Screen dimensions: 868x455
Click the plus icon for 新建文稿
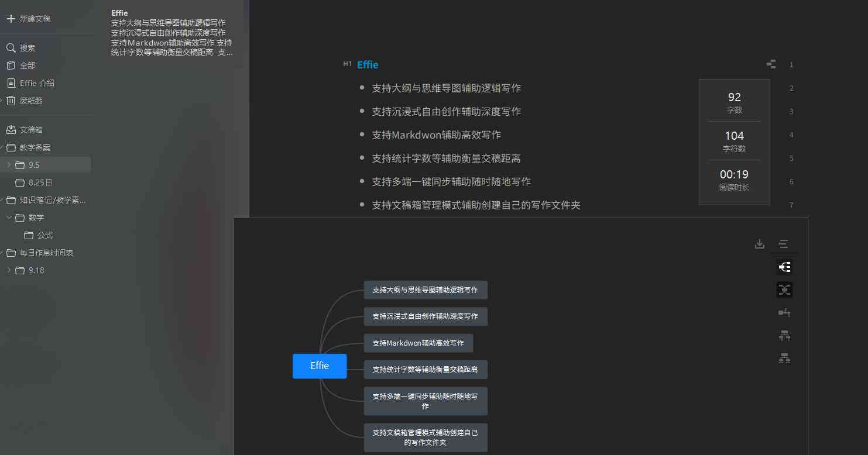tap(11, 19)
